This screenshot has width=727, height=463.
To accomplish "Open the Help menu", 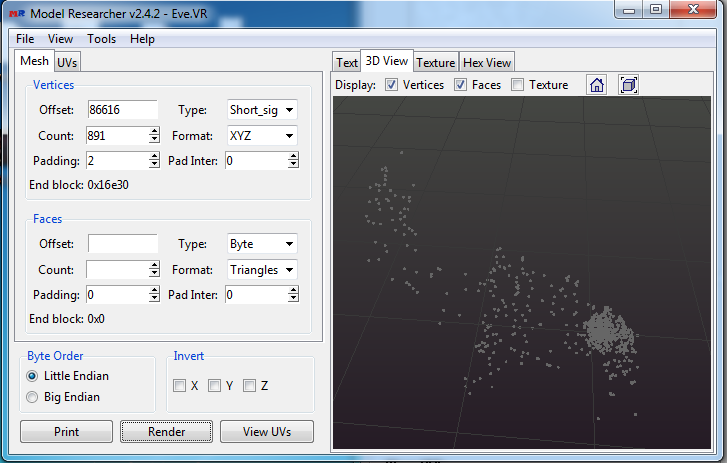I will [142, 39].
